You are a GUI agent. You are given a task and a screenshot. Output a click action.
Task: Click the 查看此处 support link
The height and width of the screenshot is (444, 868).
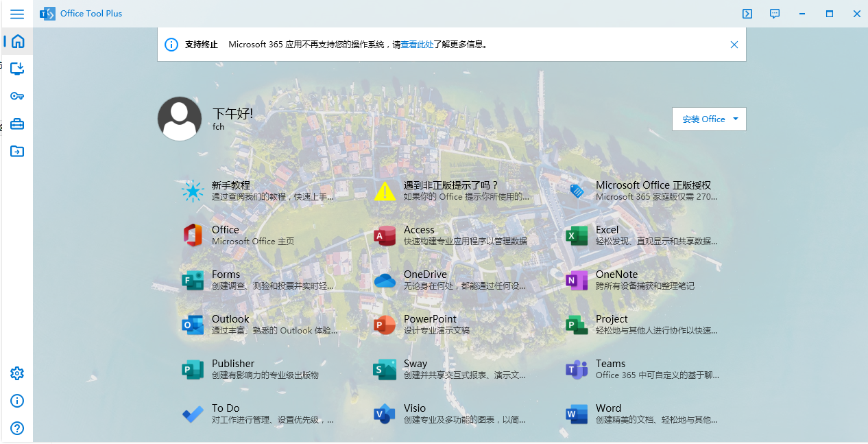(x=416, y=44)
